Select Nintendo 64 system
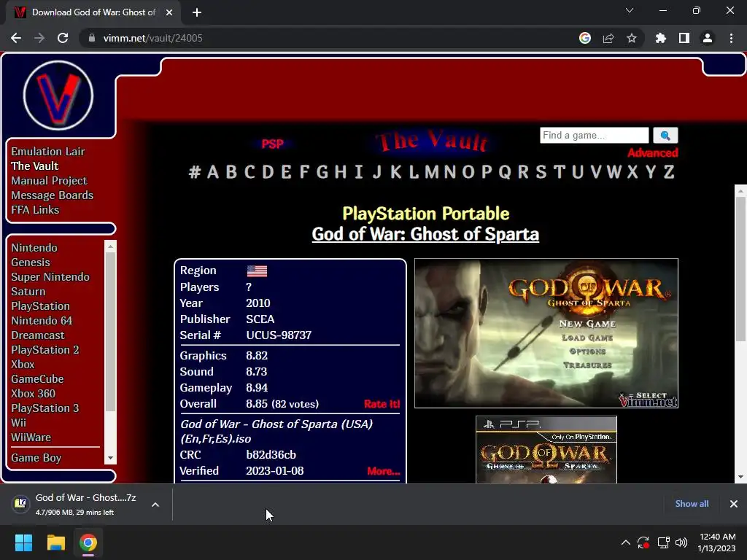The height and width of the screenshot is (560, 747). point(42,321)
